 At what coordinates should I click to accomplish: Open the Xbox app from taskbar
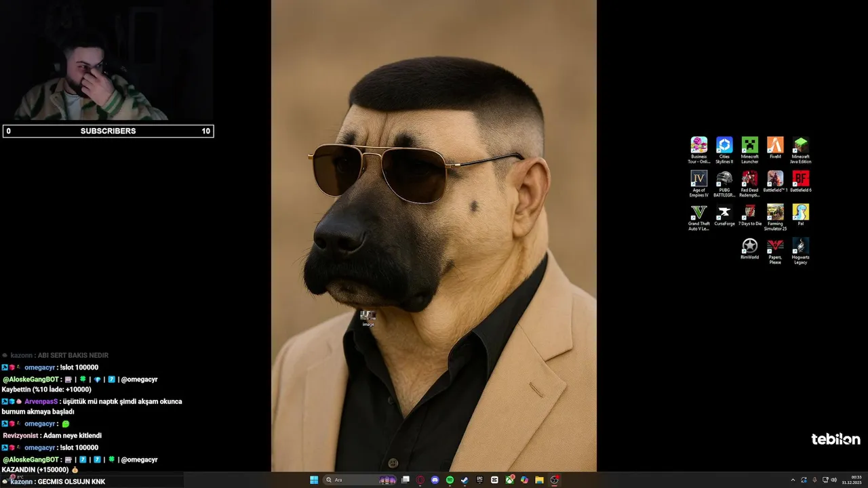[509, 480]
